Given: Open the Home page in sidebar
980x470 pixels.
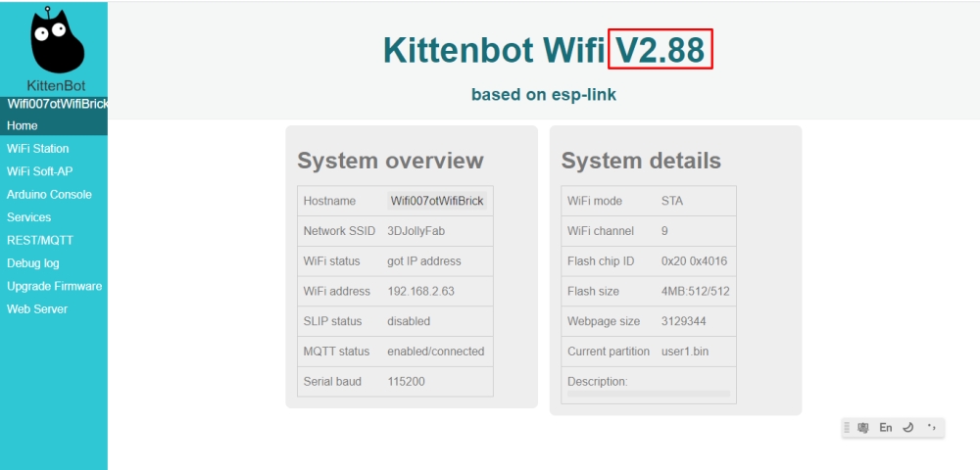Looking at the screenshot, I should [23, 125].
